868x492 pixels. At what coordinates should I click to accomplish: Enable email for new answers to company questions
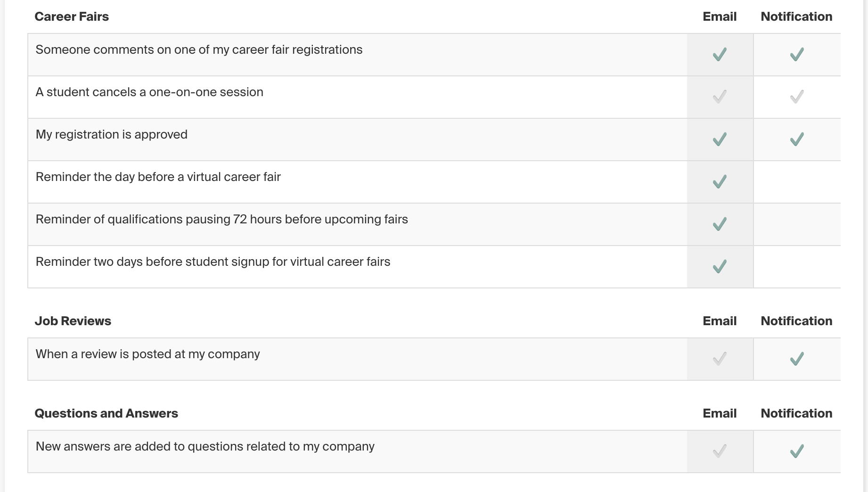pos(720,451)
